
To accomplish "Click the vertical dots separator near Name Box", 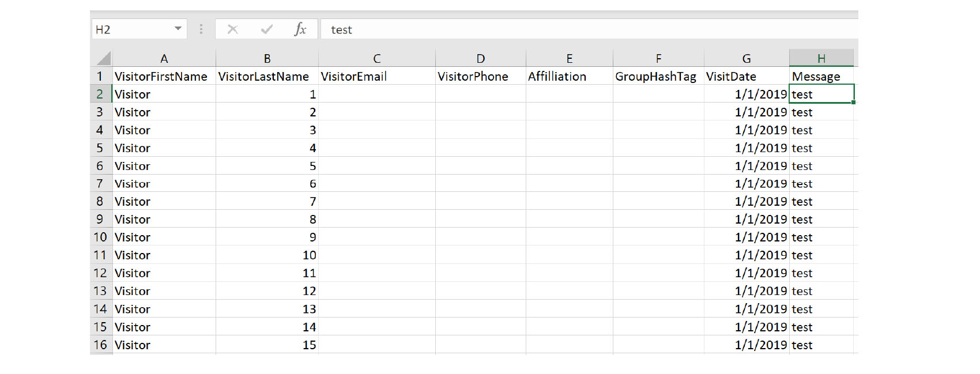I will pos(201,29).
